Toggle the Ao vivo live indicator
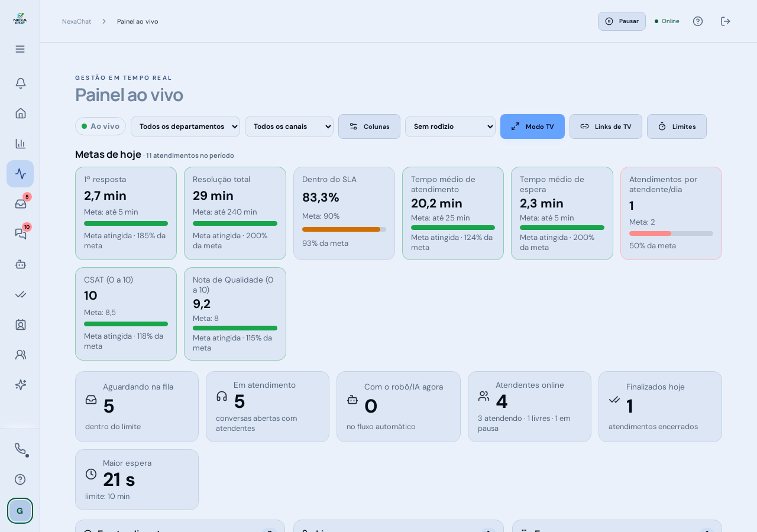This screenshot has width=757, height=532. pyautogui.click(x=101, y=126)
